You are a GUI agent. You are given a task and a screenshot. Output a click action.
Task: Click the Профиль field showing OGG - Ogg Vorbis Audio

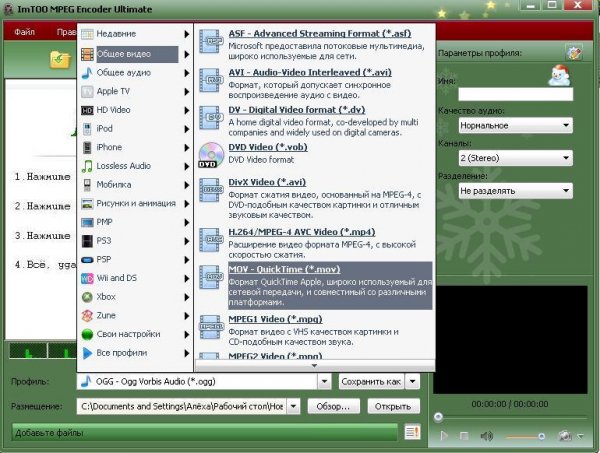(x=197, y=381)
